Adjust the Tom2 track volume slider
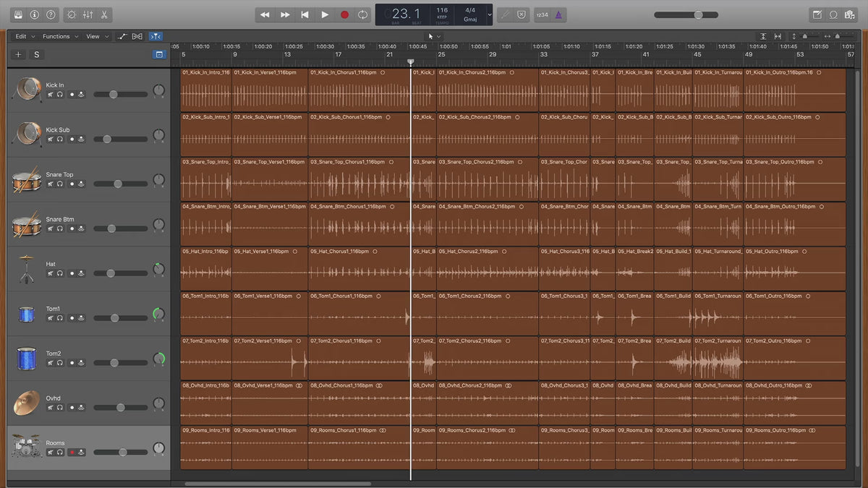The height and width of the screenshot is (488, 868). coord(114,363)
